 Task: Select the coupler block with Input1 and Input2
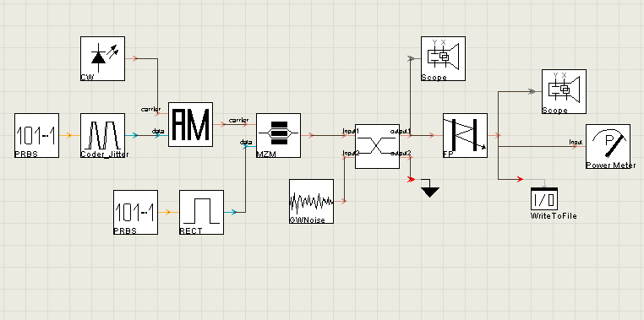(x=377, y=146)
